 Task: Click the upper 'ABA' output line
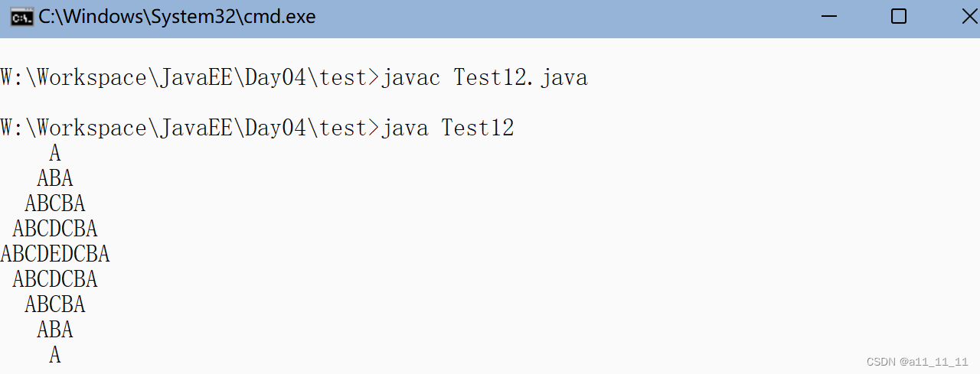point(55,178)
